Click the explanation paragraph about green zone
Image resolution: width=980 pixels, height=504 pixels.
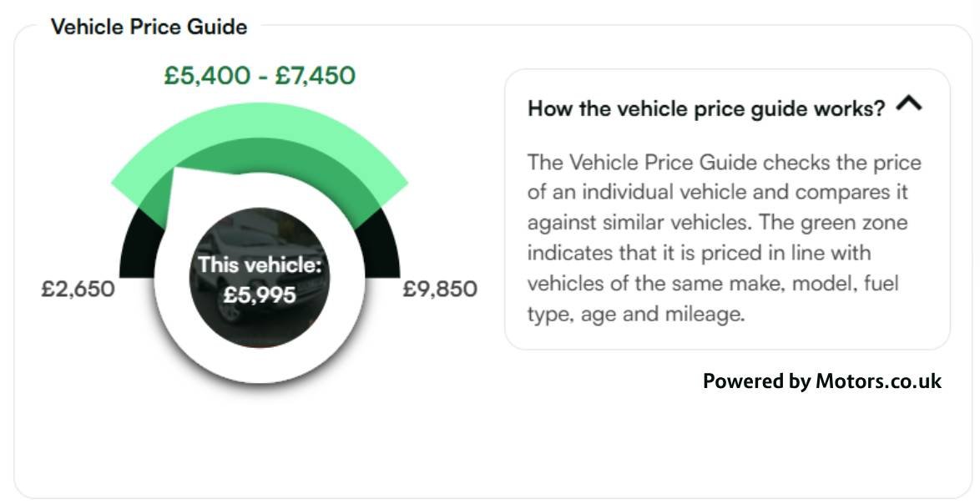tap(724, 238)
